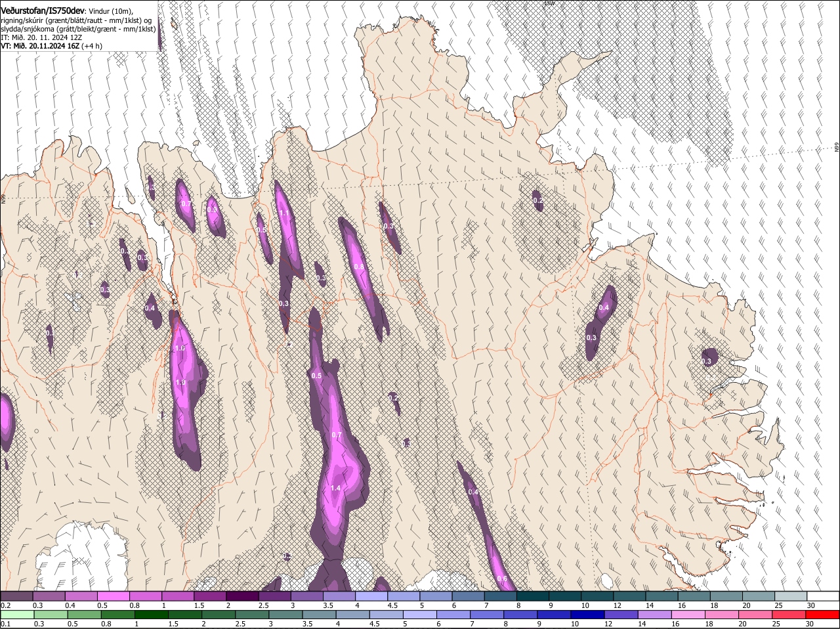Click the IT: Mið. 20. 11. 2024 12Z line

click(x=42, y=37)
